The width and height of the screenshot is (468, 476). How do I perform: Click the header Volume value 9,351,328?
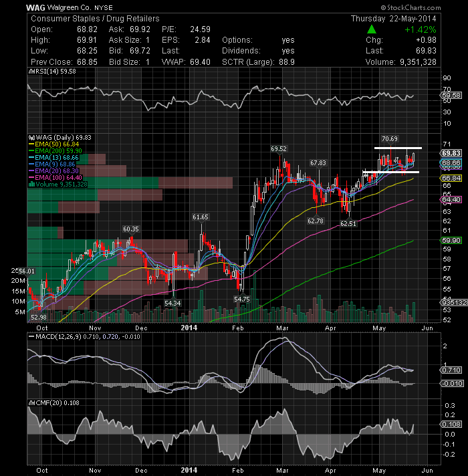pos(418,62)
